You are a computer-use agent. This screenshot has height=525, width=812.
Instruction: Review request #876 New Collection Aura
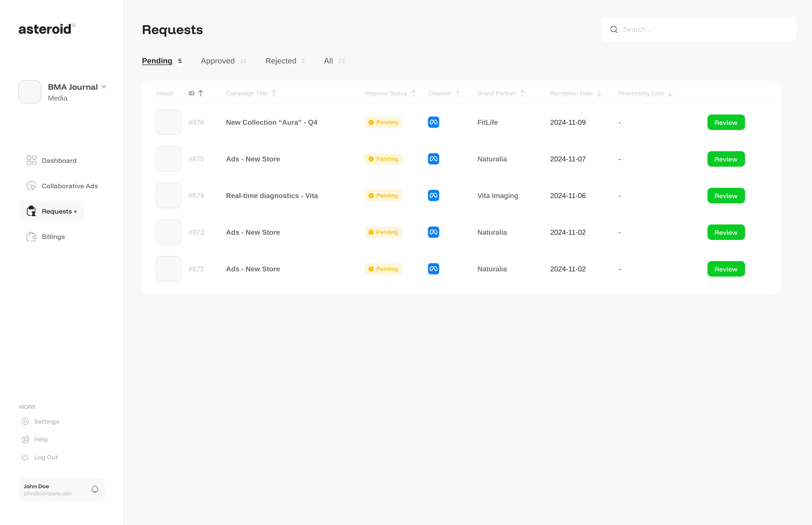pos(726,122)
